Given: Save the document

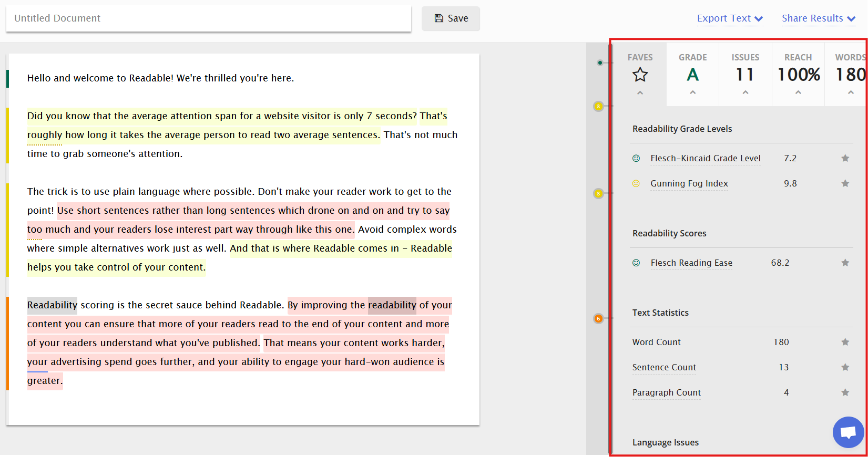Looking at the screenshot, I should point(451,18).
